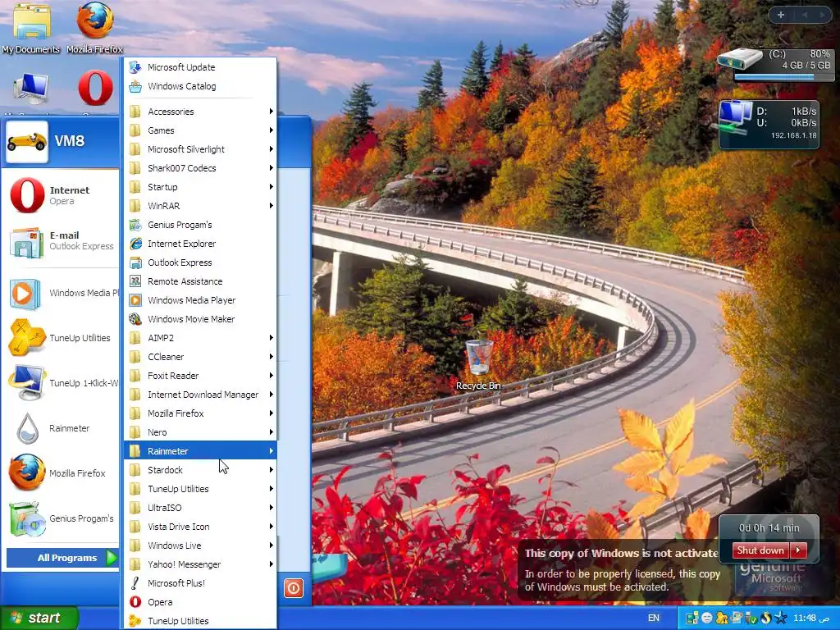Open the Yahoo! Messenger folder
Image resolution: width=840 pixels, height=630 pixels.
click(200, 564)
